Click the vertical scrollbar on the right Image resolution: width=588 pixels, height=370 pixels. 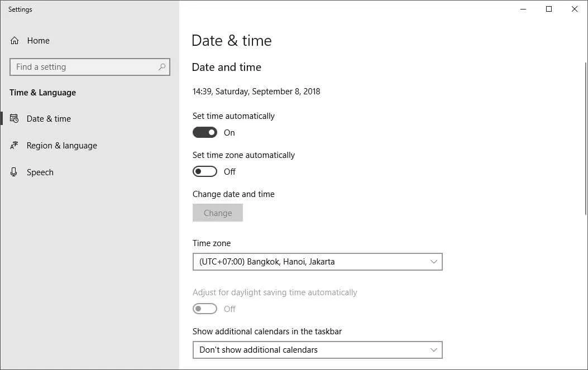coord(585,139)
